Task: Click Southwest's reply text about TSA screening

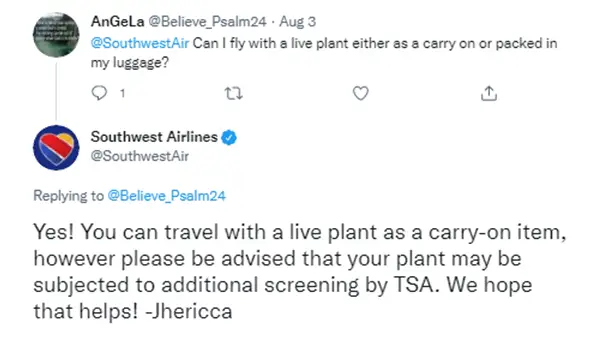Action: tap(300, 271)
